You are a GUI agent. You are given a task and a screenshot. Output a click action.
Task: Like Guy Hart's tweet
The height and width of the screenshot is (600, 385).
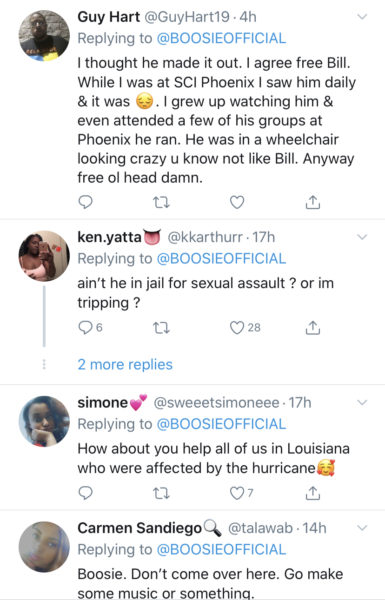[x=237, y=202]
